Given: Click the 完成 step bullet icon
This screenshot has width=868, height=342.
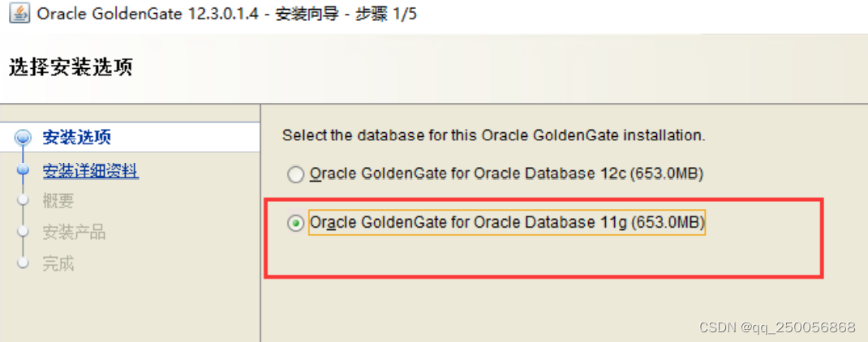Looking at the screenshot, I should click(x=24, y=263).
